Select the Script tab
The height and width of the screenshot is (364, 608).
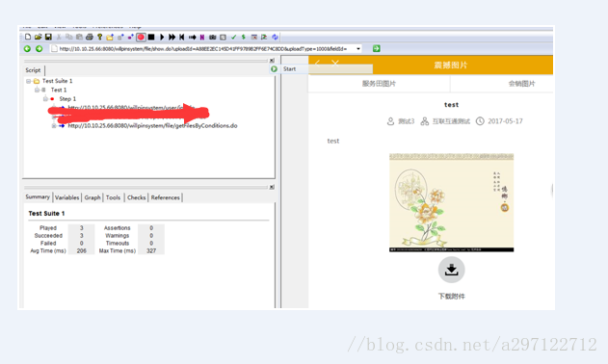pyautogui.click(x=33, y=70)
